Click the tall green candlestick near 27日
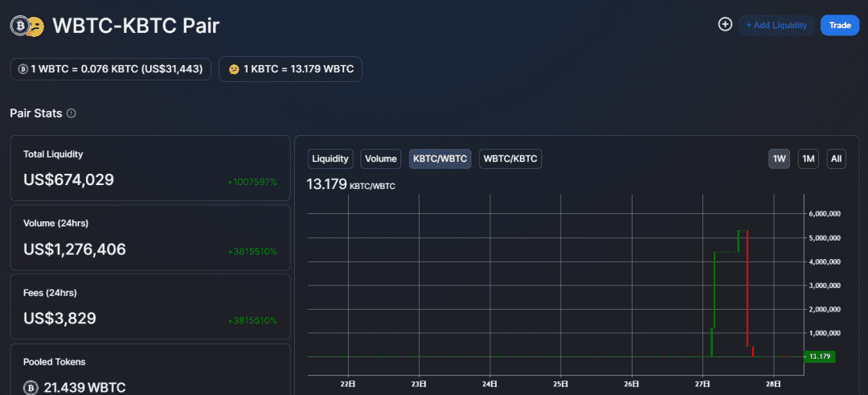 (714, 290)
